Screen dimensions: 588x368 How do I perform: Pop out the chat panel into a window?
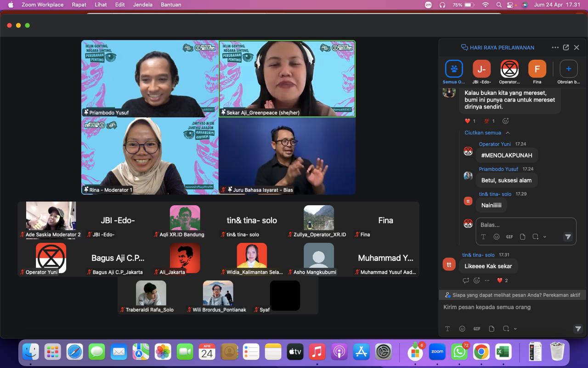pos(566,47)
